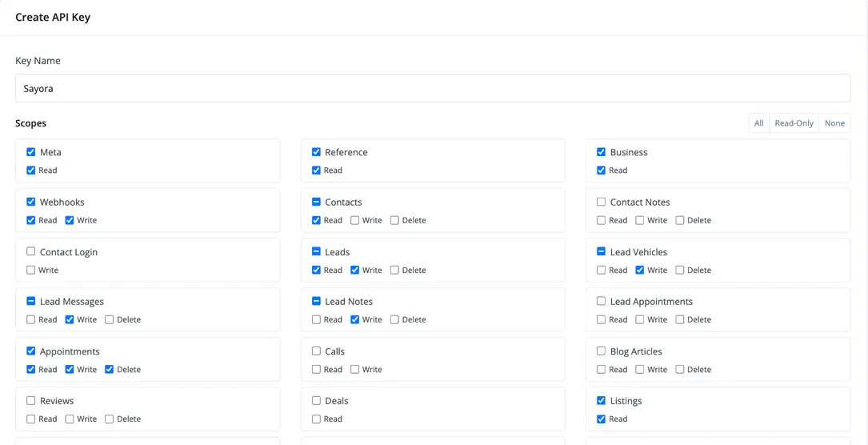Enable Read under Blog Articles
The height and width of the screenshot is (445, 868).
point(601,369)
